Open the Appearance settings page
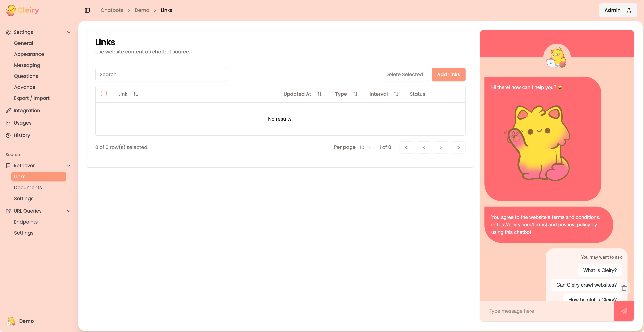 pos(29,54)
